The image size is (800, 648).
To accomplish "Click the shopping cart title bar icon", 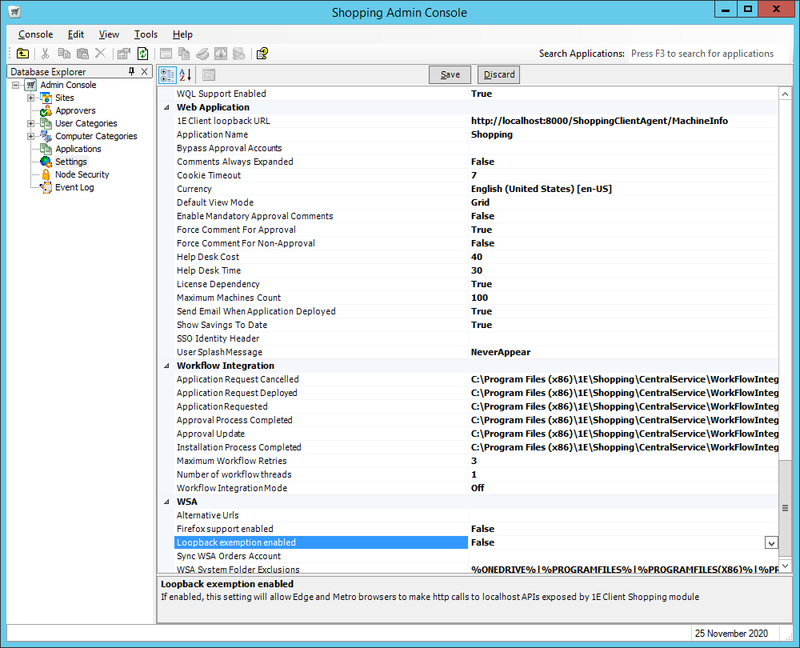I will (15, 12).
